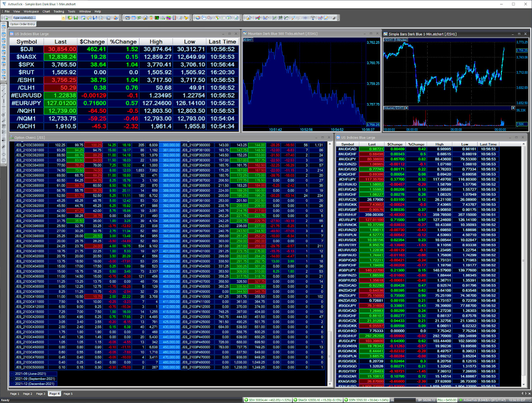Select the rectangle drawing tool
Screen dimensions: 532x403
click(4, 160)
